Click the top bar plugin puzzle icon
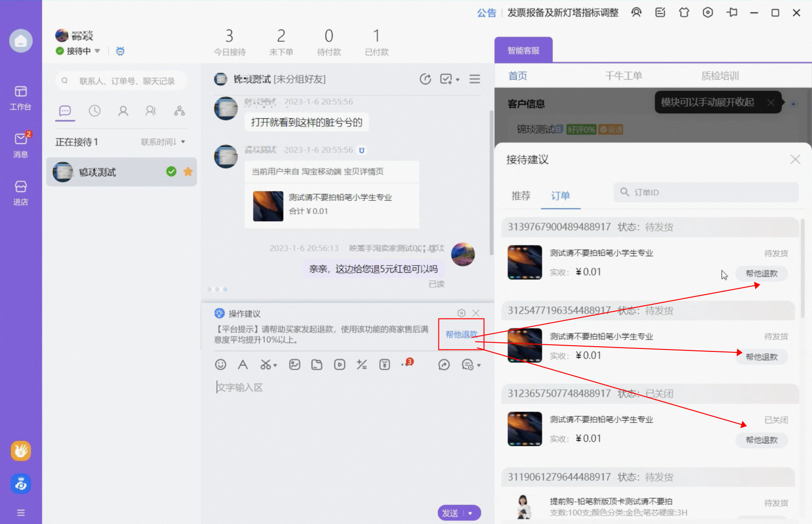The image size is (812, 524). coord(684,12)
